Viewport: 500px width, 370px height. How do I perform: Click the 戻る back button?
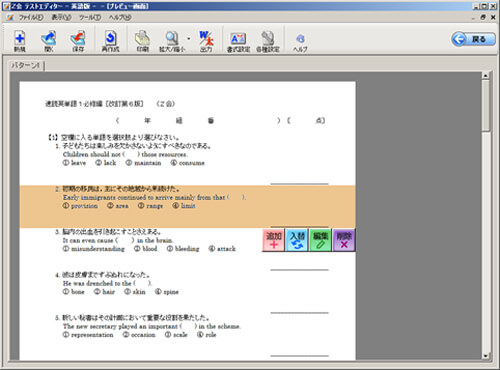point(473,39)
